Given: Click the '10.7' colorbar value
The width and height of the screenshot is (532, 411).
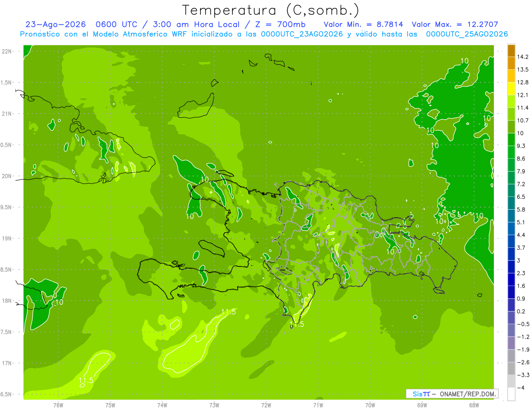Looking at the screenshot, I should pyautogui.click(x=523, y=120).
